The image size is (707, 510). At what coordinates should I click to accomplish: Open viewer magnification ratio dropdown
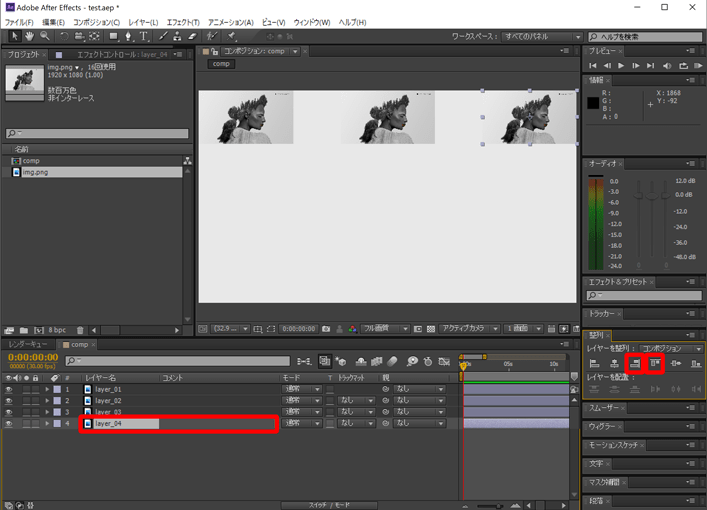pyautogui.click(x=231, y=329)
